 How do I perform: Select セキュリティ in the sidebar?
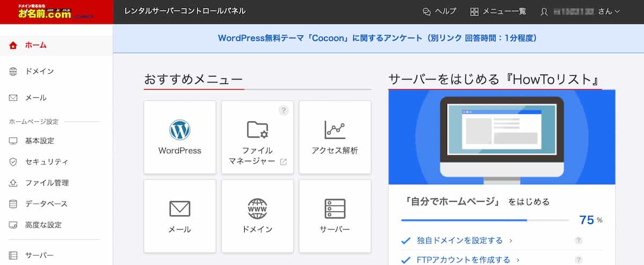pyautogui.click(x=46, y=162)
